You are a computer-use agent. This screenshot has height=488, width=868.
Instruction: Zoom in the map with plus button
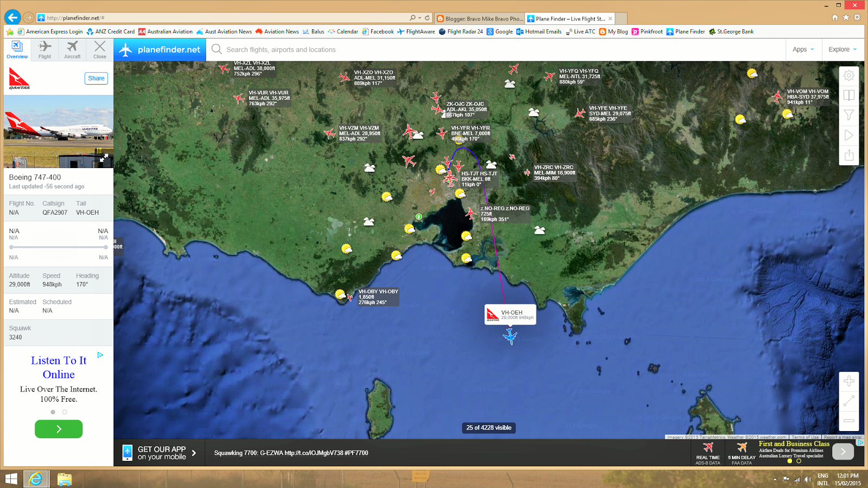coord(849,381)
